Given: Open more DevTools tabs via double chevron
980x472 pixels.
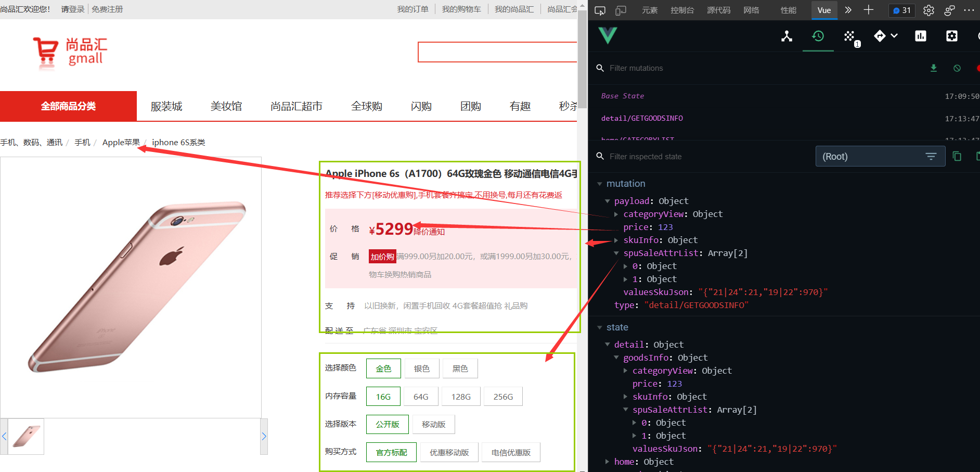Looking at the screenshot, I should click(848, 10).
